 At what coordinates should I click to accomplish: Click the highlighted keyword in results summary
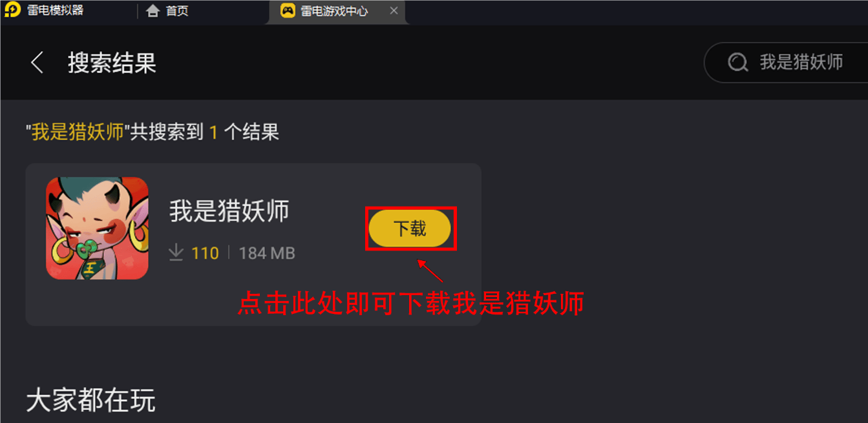tap(78, 132)
